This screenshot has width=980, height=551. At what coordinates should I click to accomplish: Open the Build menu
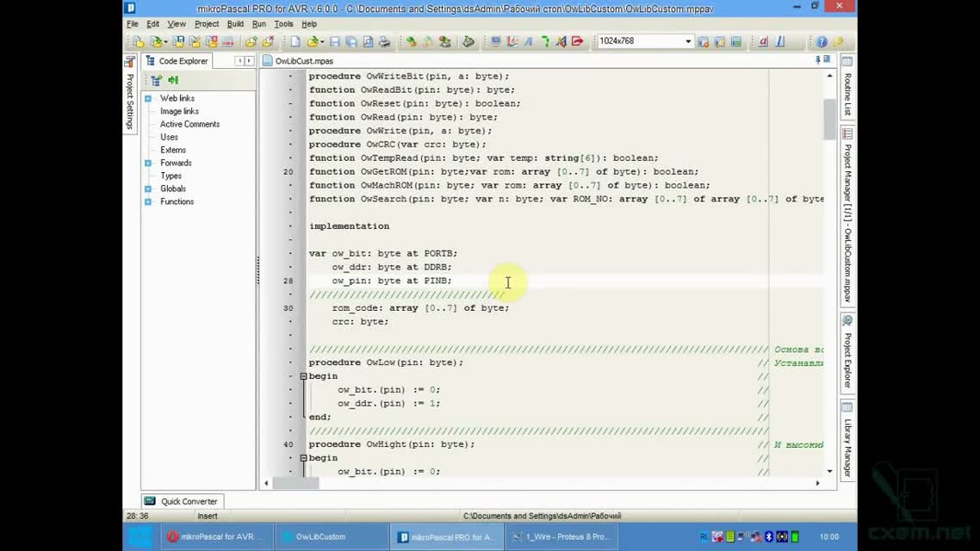coord(235,24)
